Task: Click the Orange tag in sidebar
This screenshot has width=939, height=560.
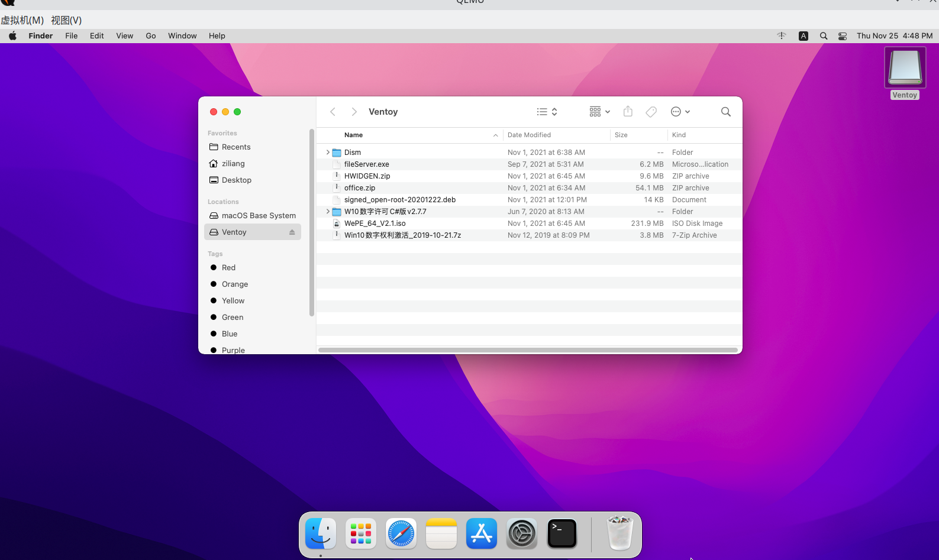Action: 253,284
